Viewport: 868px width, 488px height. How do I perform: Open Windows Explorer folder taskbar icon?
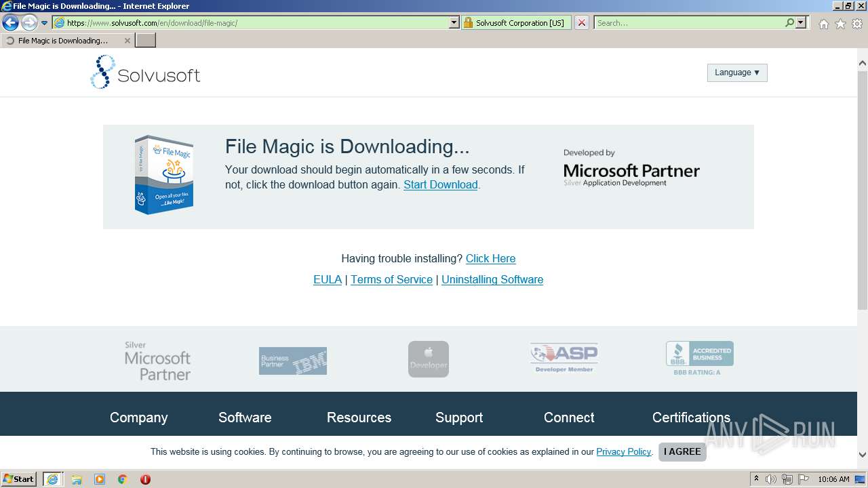[x=77, y=479]
